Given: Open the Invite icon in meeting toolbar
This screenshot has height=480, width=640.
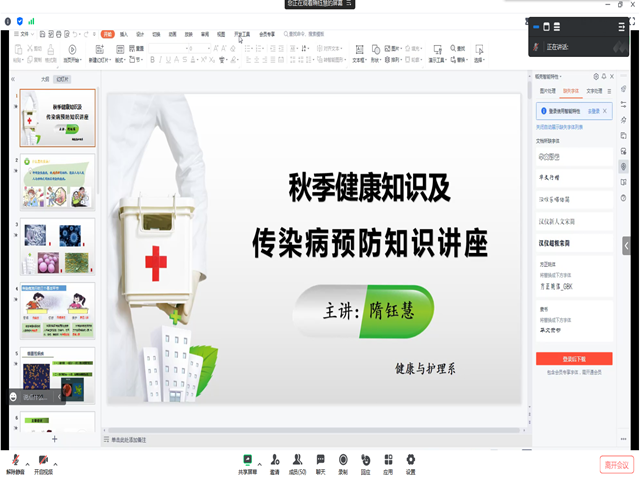Looking at the screenshot, I should (x=274, y=460).
